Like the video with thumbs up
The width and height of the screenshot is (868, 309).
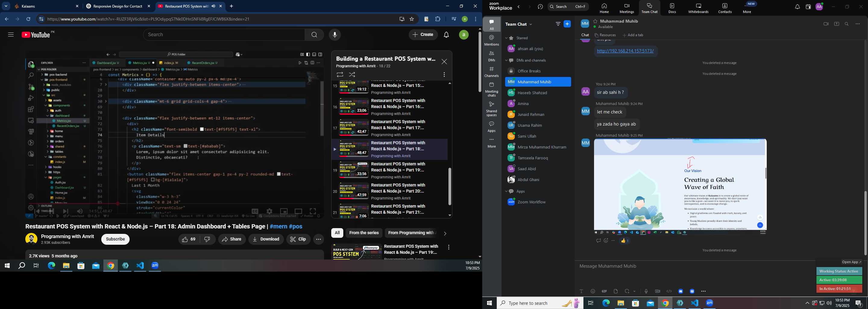[x=189, y=239]
